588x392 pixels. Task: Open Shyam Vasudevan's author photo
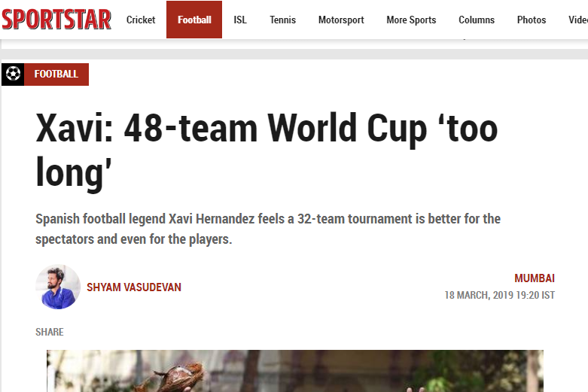point(58,287)
